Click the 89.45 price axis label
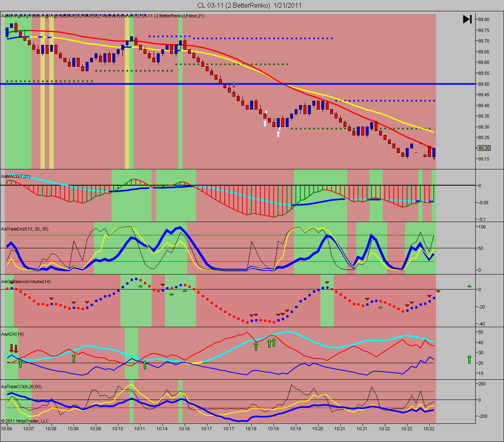 pos(484,95)
